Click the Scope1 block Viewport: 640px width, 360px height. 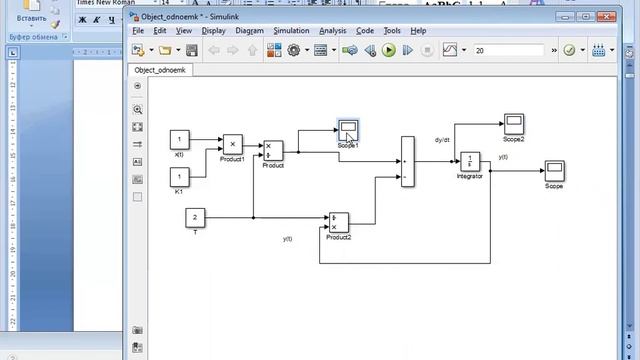(348, 130)
